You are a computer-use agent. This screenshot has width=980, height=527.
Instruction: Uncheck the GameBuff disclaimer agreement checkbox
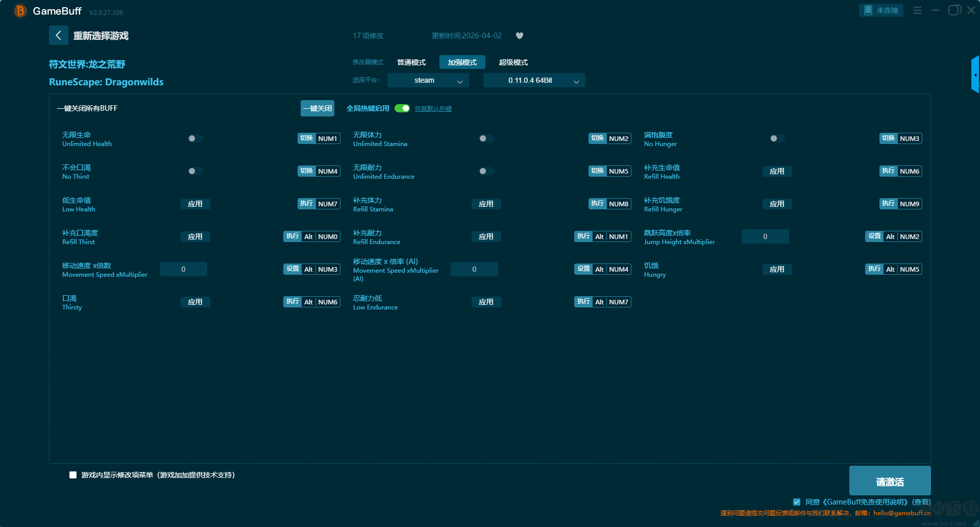[x=797, y=502]
